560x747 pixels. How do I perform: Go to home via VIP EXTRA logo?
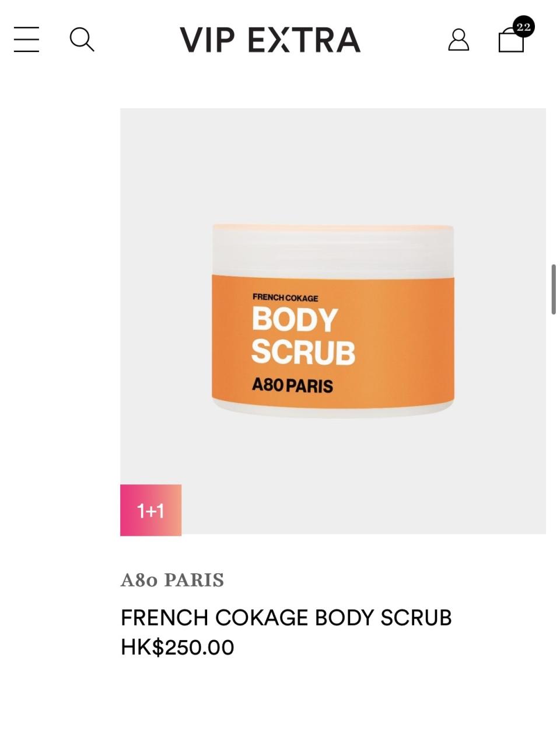[x=270, y=40]
